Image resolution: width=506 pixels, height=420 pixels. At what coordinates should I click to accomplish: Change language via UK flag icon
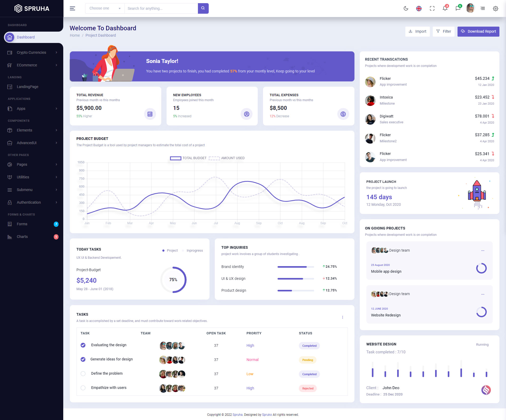419,8
